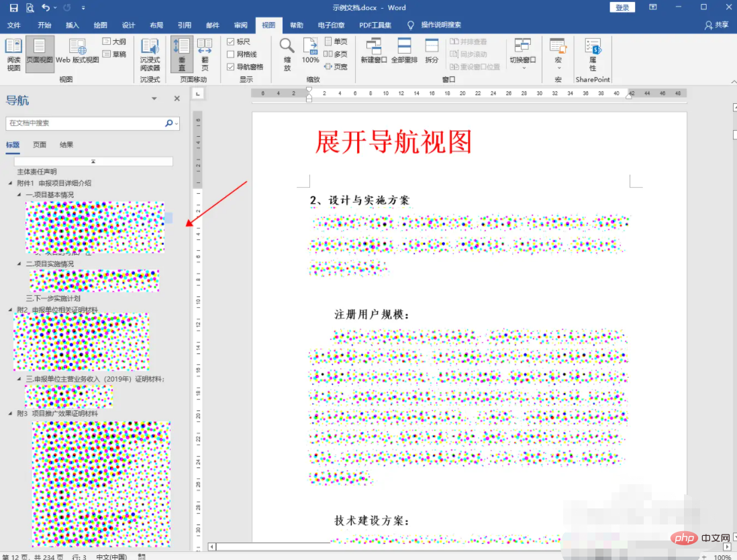
Task: Switch to the 结果 results tab
Action: [66, 145]
